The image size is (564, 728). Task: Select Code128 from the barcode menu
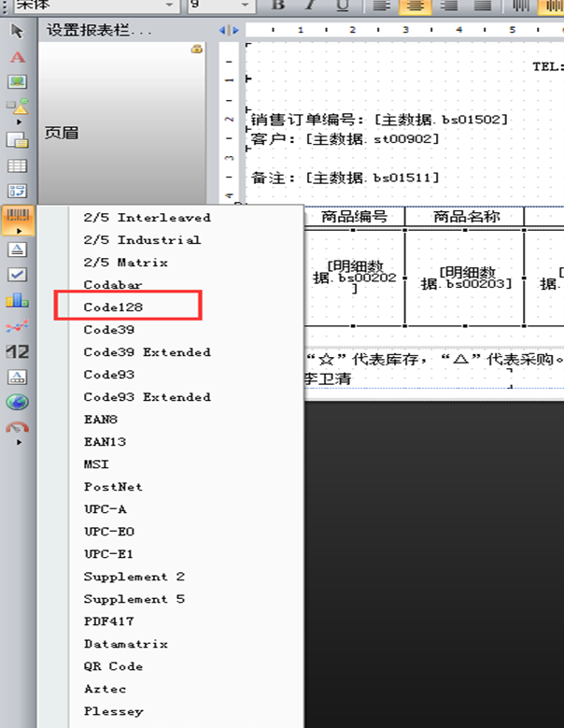(x=113, y=307)
